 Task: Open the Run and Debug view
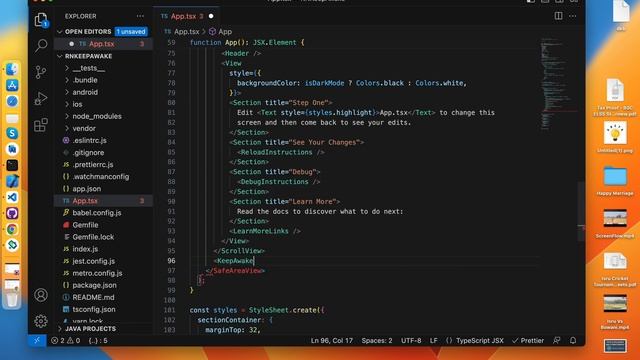click(41, 98)
